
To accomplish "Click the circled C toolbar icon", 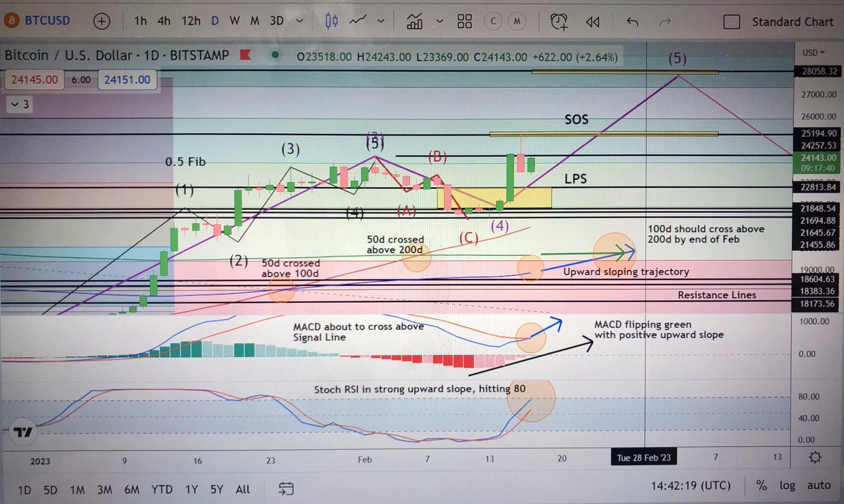I will [493, 21].
